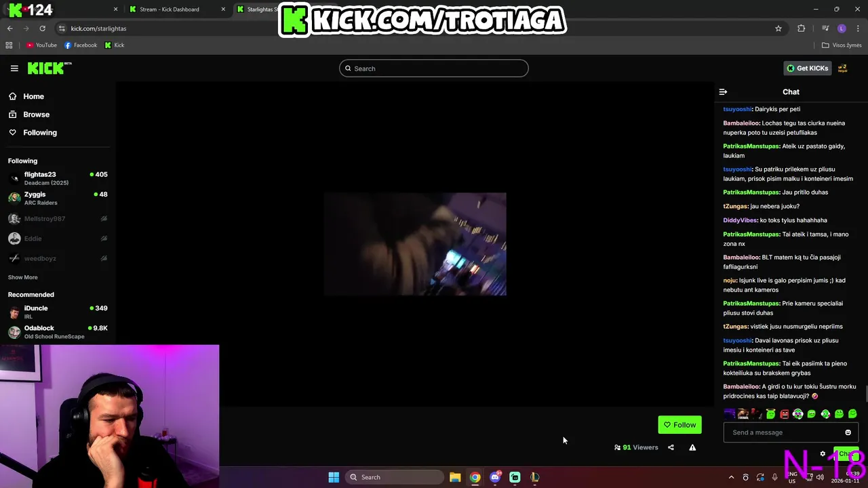Go back in browser history
The image size is (868, 488).
[10, 28]
